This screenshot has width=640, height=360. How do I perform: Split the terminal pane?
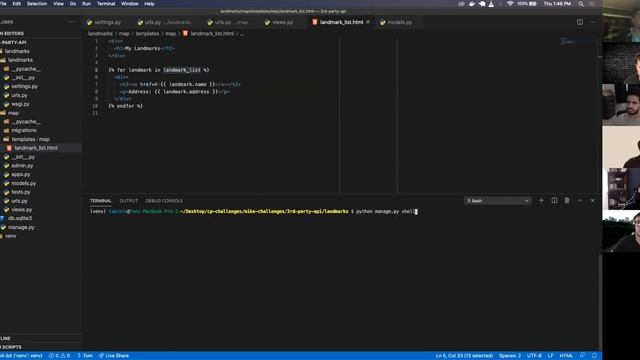(554, 201)
